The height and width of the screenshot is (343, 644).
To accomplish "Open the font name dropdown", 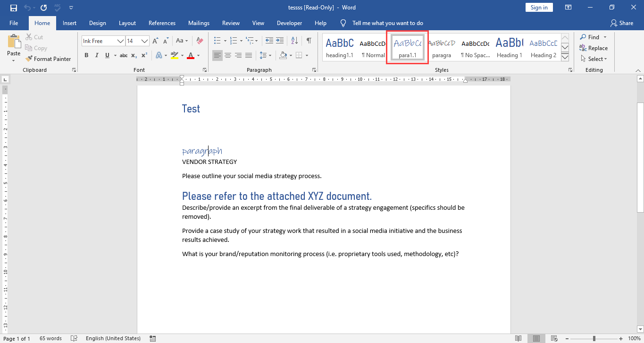I will [x=121, y=41].
